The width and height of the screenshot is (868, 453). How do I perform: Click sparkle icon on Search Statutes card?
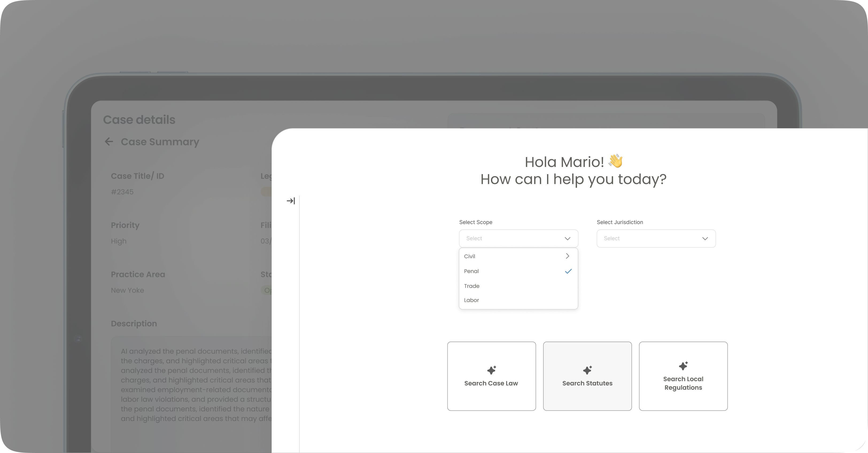pyautogui.click(x=587, y=370)
